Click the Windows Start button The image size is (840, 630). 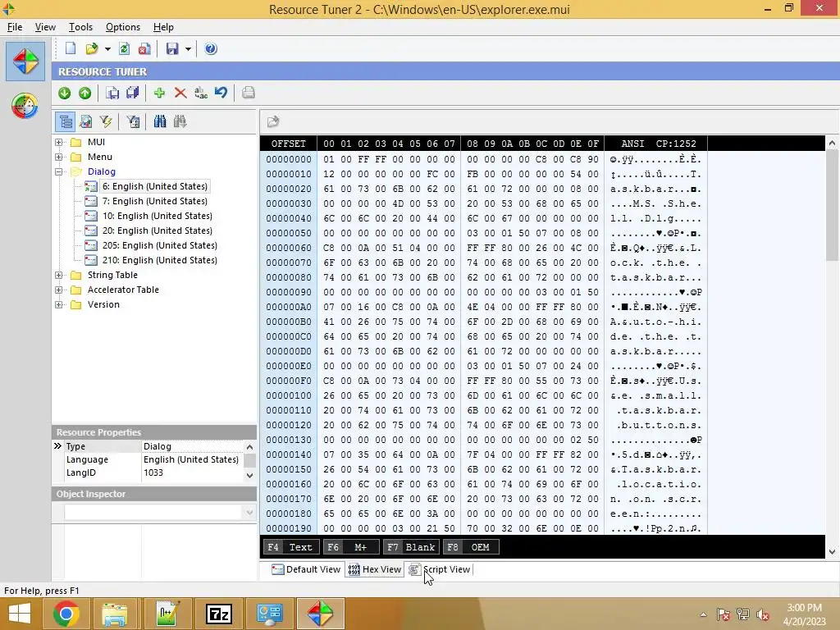(x=20, y=614)
